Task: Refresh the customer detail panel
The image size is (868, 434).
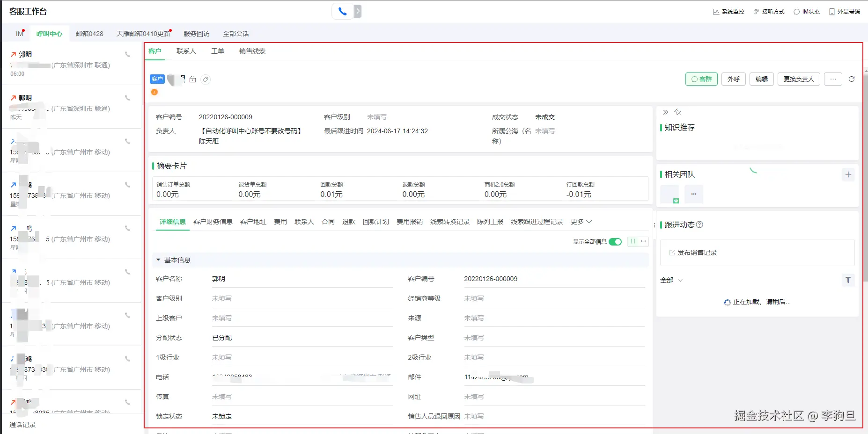Action: [852, 79]
